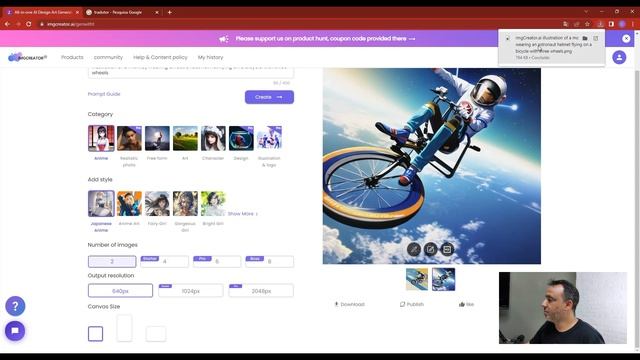Pick the square canvas size
This screenshot has height=360, width=640.
(96, 334)
